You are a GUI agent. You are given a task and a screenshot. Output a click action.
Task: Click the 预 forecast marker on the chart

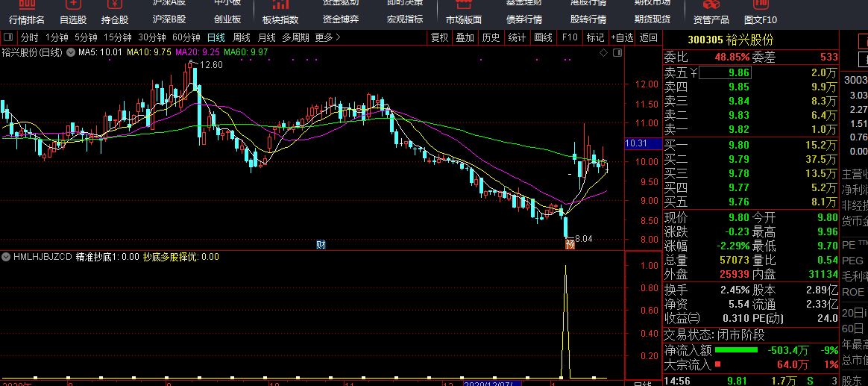pyautogui.click(x=570, y=245)
